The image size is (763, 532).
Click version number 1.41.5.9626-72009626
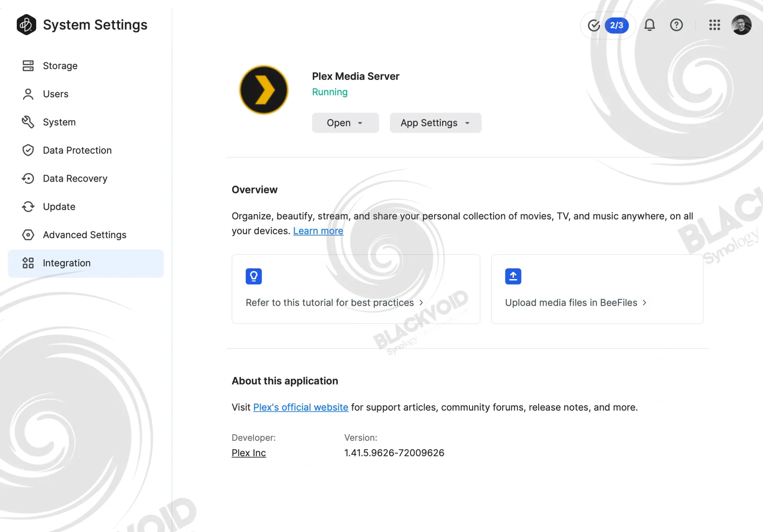click(x=394, y=453)
